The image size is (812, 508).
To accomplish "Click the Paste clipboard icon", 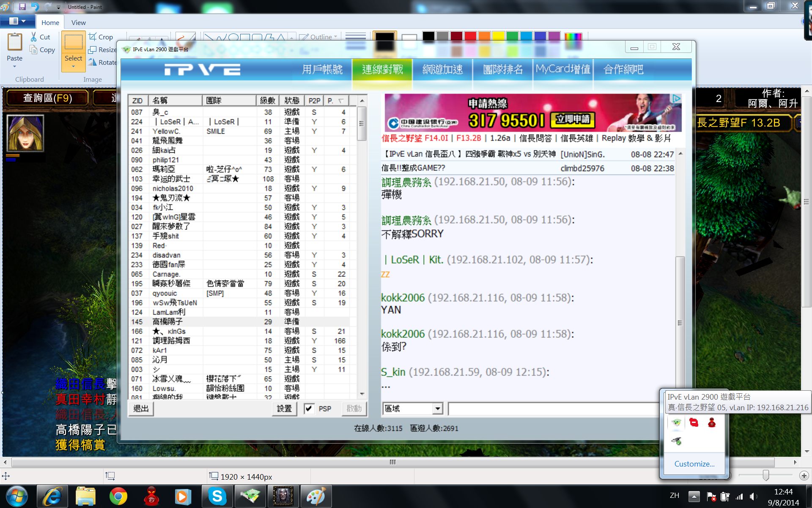I will click(14, 42).
